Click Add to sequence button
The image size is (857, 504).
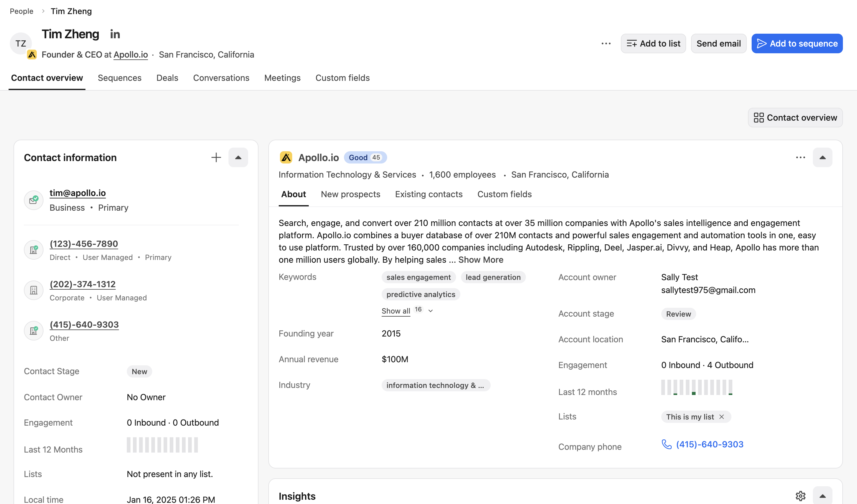[x=797, y=43]
